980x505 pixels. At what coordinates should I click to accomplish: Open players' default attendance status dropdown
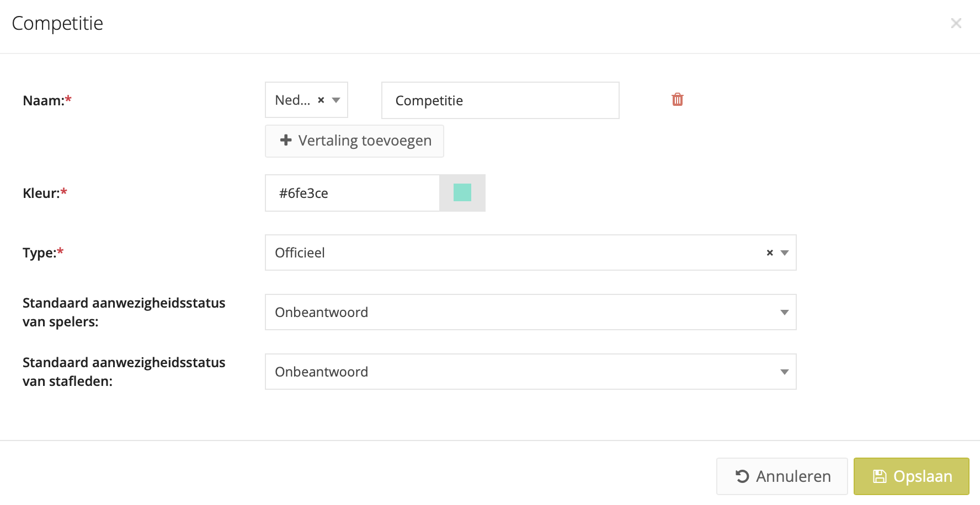(x=784, y=313)
